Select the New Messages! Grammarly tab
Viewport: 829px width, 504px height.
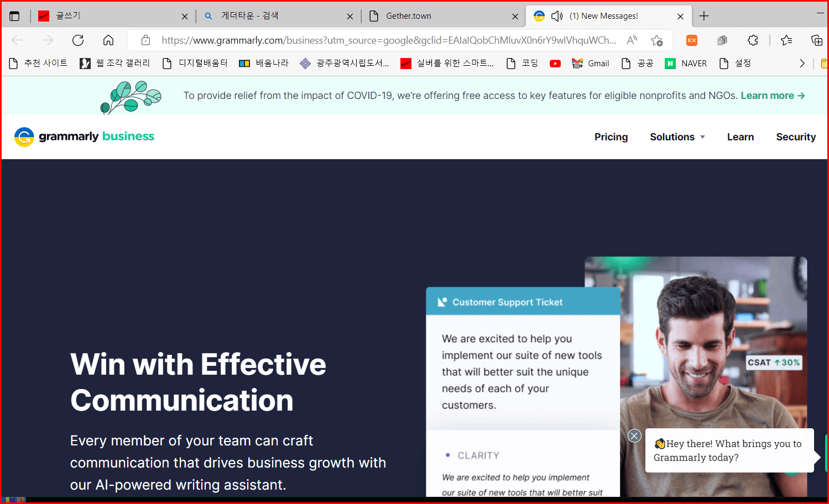608,16
